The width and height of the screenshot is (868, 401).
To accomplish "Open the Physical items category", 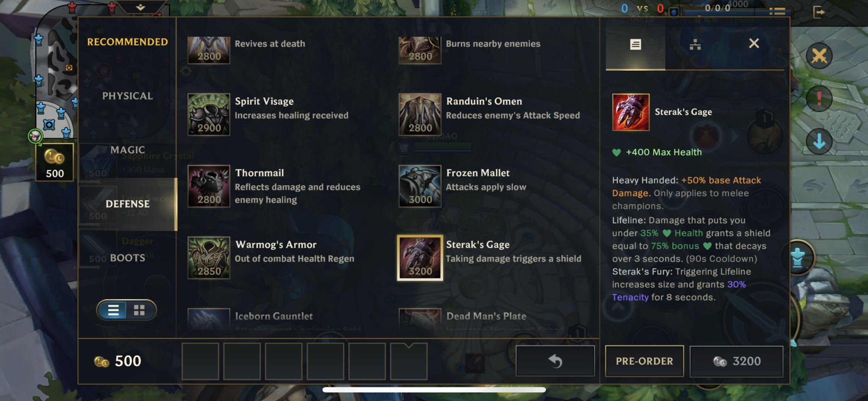I will click(127, 96).
